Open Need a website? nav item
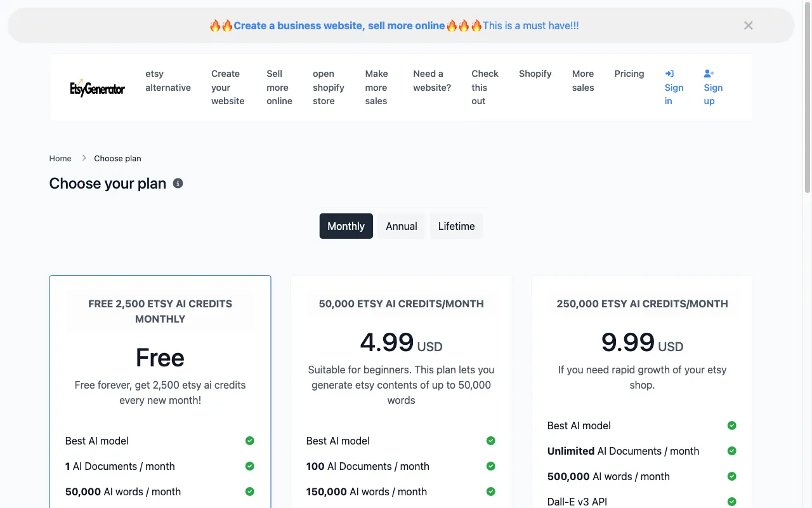The height and width of the screenshot is (508, 812). click(x=432, y=81)
